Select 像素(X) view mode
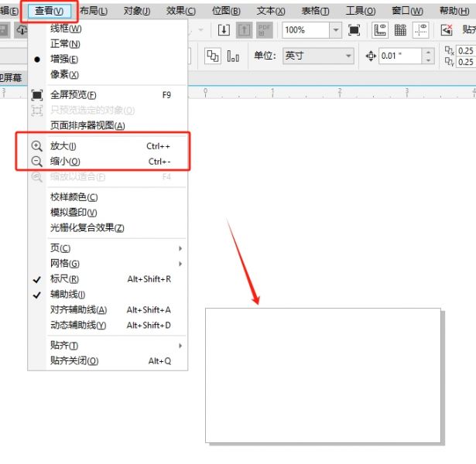Screen dimensions: 476x464 (108, 74)
